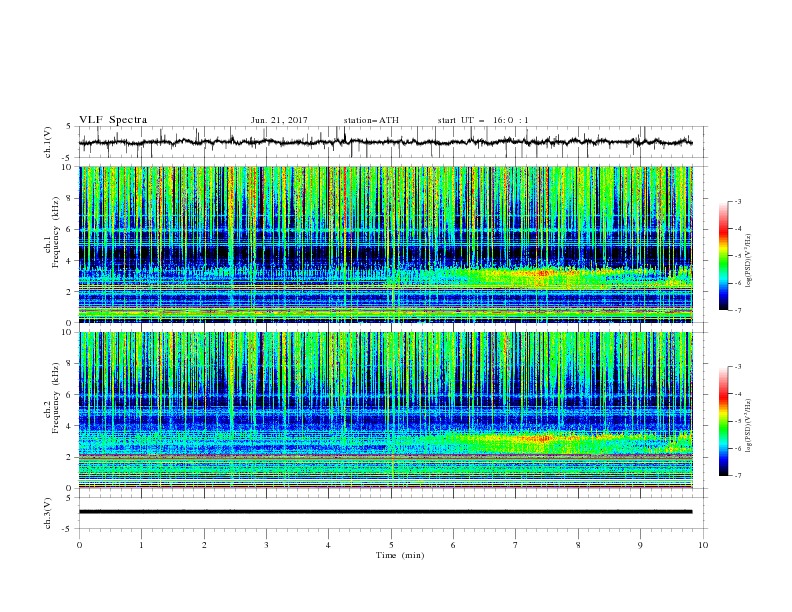This screenshot has height=612, width=792.
Task: Click time axis tick label "8"
Action: pyautogui.click(x=578, y=545)
